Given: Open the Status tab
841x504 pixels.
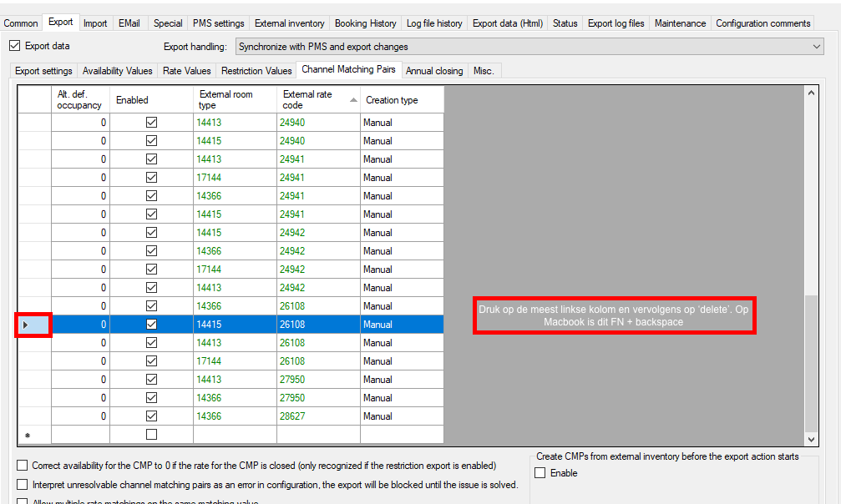Looking at the screenshot, I should click(565, 23).
